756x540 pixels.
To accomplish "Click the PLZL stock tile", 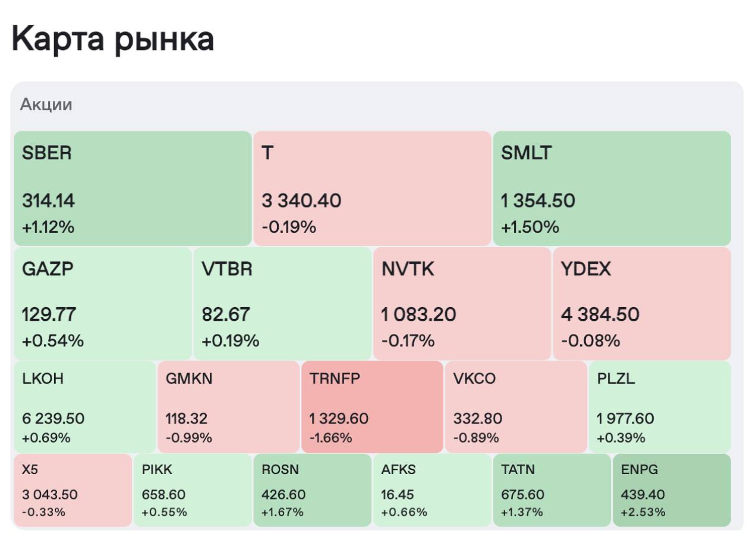I will click(x=659, y=407).
